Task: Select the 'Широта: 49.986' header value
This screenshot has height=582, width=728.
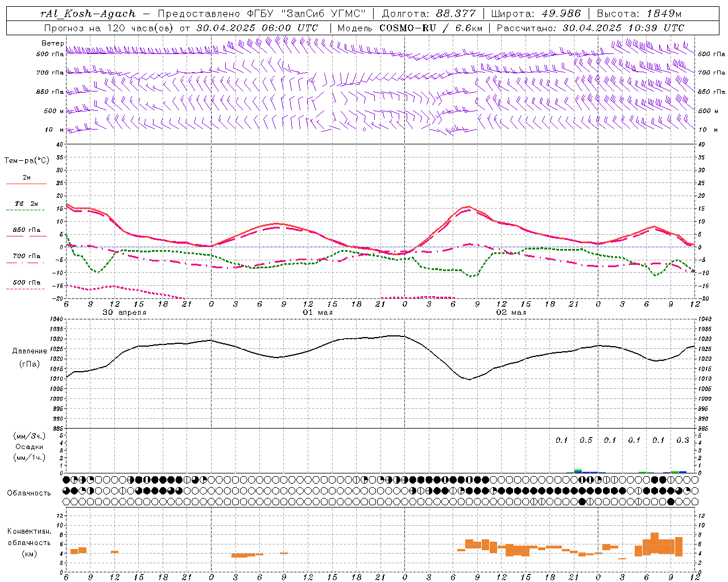Action: 536,14
